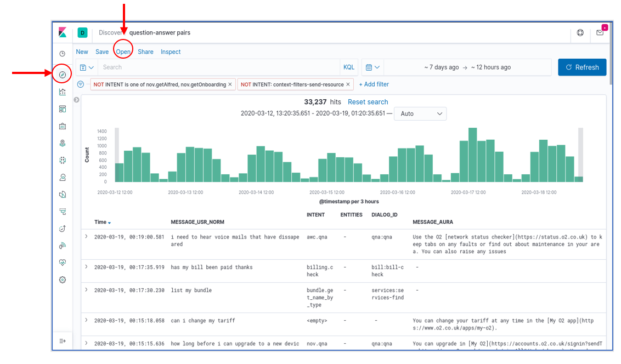This screenshot has width=621, height=364.
Task: Click the Reset search link
Action: (368, 102)
